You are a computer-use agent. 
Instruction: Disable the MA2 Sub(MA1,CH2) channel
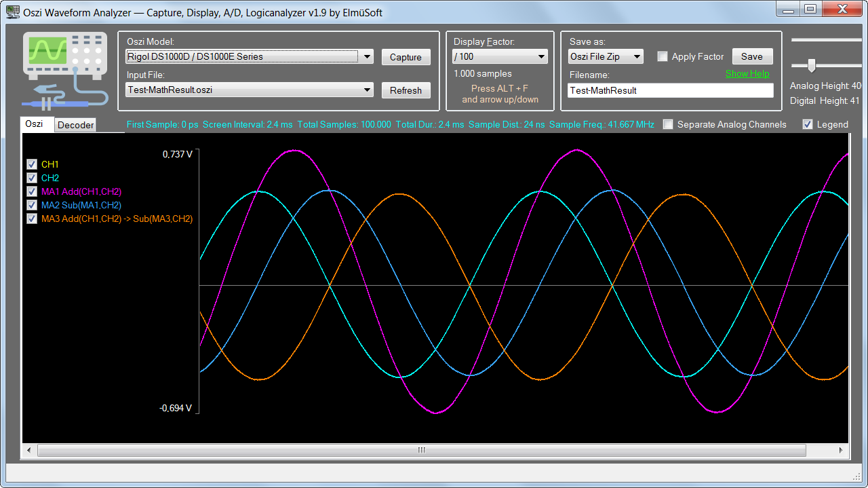point(32,205)
